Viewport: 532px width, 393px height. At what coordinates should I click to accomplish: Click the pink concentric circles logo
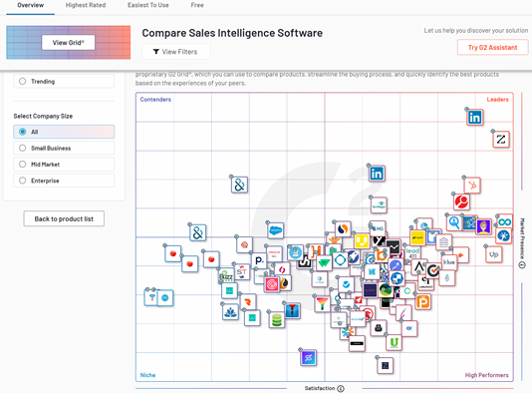click(x=272, y=284)
